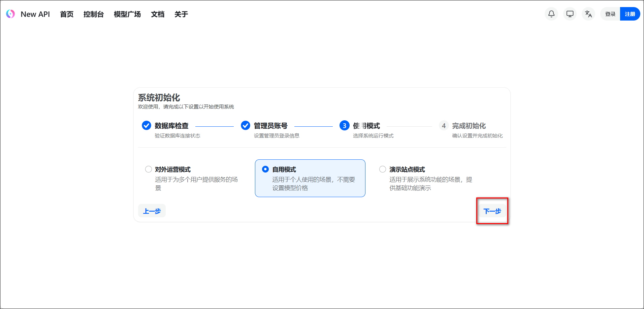Click the 登录 button
Screen dimensions: 644x309
(x=610, y=14)
